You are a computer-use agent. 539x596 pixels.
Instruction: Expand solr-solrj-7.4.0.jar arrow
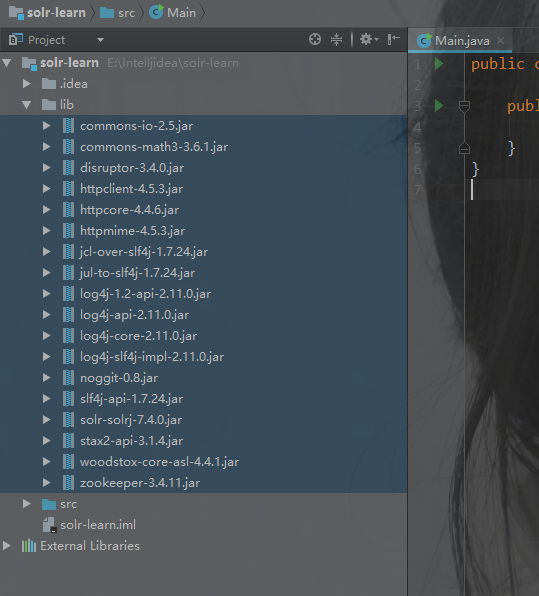(x=46, y=420)
